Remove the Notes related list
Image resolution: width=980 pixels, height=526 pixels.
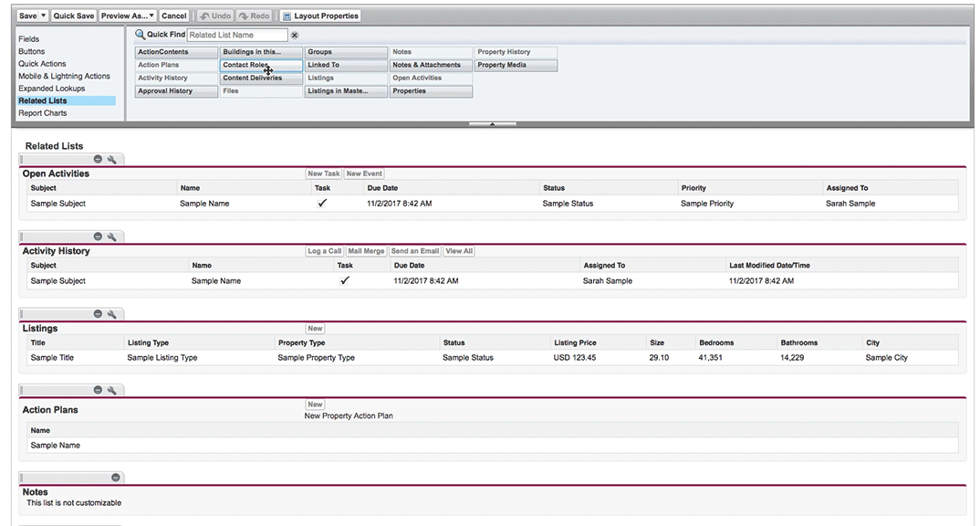coord(116,478)
